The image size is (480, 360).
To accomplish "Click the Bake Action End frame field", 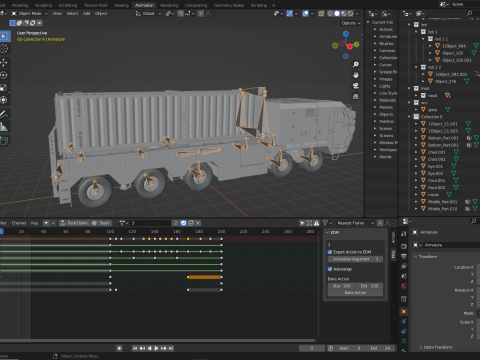I will coord(369,286).
